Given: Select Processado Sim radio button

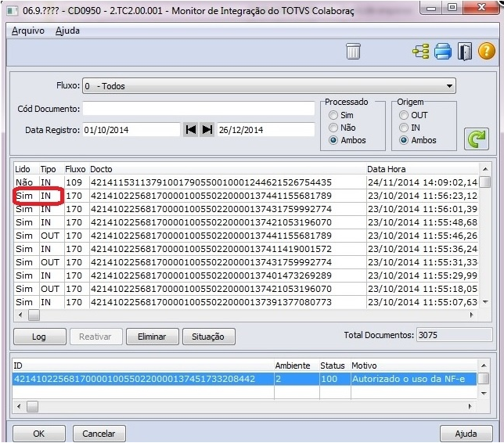Looking at the screenshot, I should [x=333, y=115].
